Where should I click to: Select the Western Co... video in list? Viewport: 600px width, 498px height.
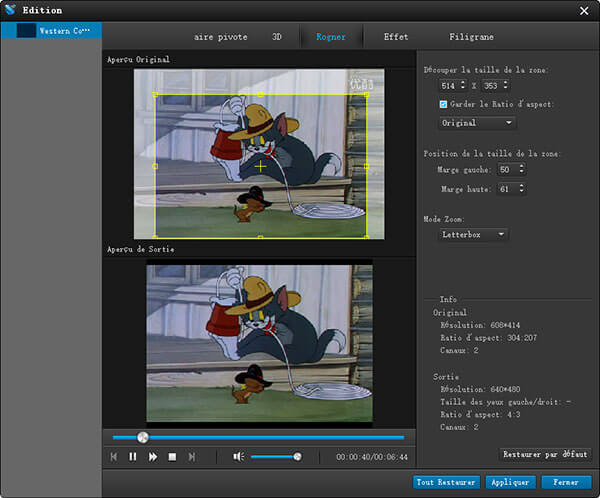51,31
